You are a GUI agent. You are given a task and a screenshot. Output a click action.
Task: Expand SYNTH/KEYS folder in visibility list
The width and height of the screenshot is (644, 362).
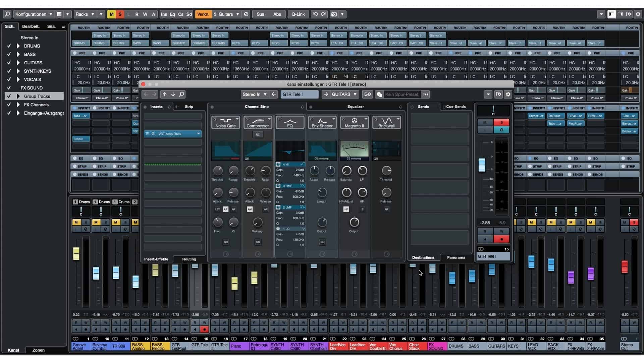(18, 71)
